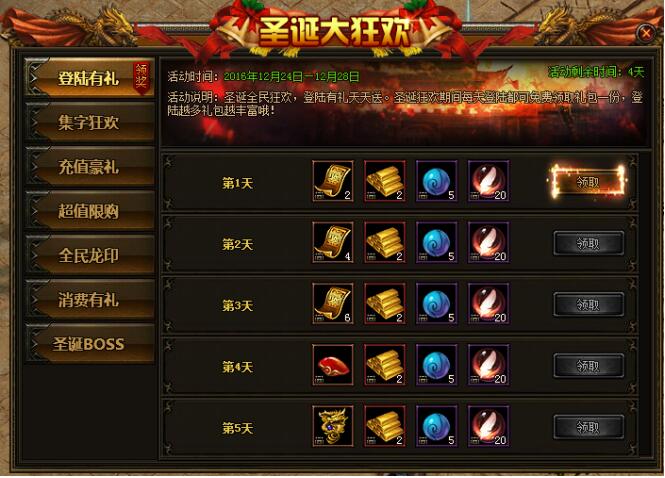This screenshot has height=478, width=665.
Task: Select the 全民龙印 tab
Action: coord(89,255)
